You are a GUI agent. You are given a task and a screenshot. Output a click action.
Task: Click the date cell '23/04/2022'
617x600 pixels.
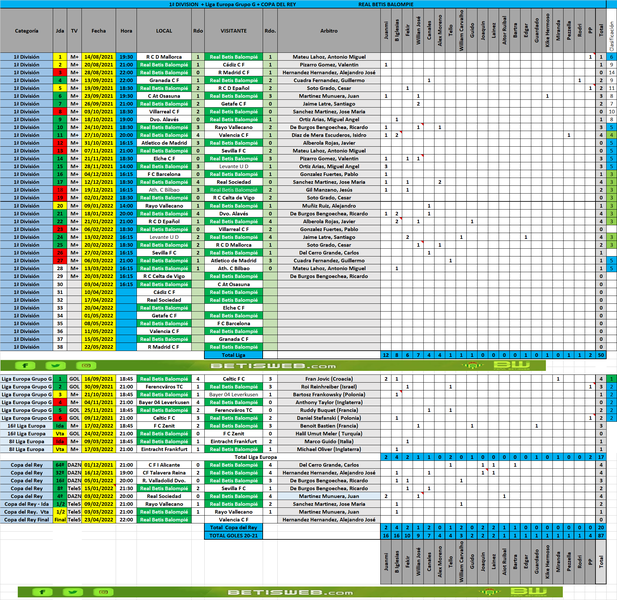pos(99,520)
